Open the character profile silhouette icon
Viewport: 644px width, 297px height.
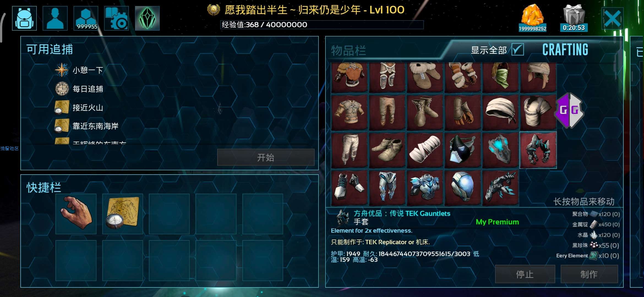click(55, 18)
